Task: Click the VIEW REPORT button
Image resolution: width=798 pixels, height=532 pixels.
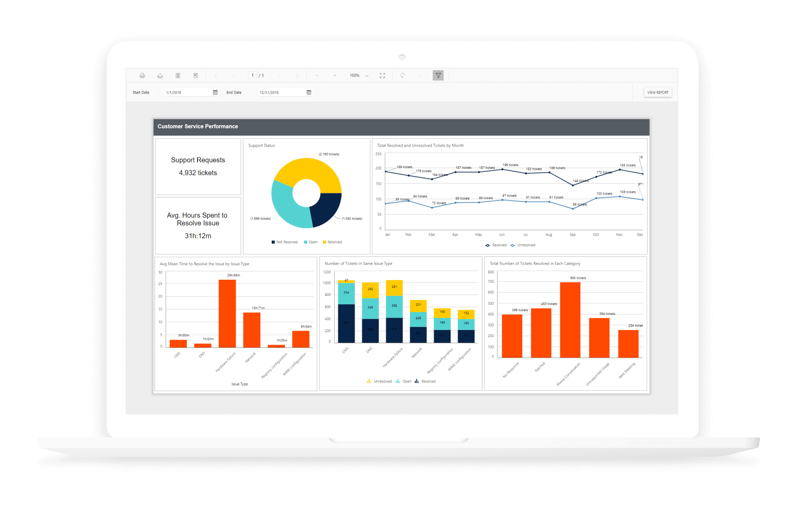Action: click(658, 93)
